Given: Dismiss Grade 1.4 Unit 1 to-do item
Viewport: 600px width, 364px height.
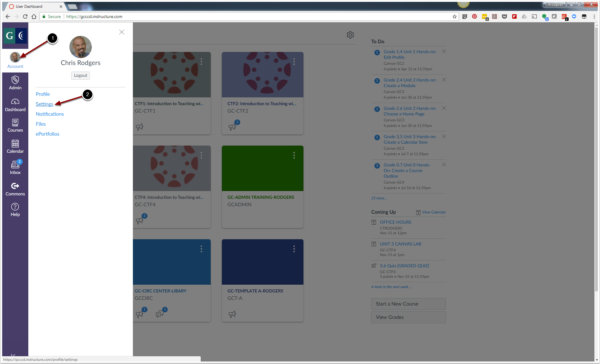Looking at the screenshot, I should tap(444, 52).
